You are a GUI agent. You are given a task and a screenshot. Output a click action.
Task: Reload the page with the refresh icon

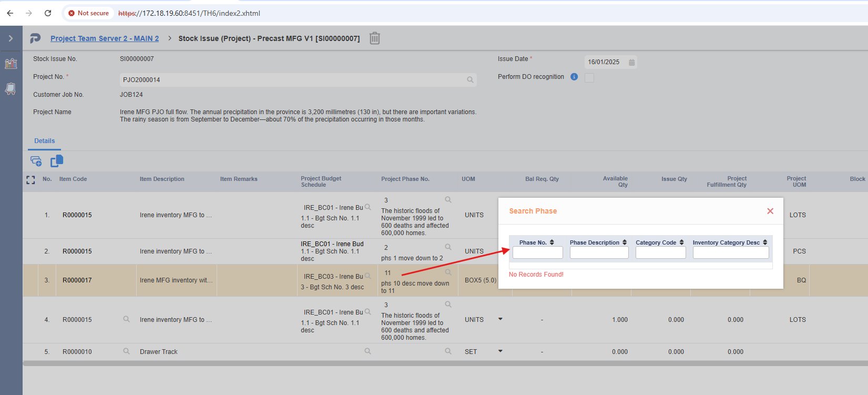[48, 13]
